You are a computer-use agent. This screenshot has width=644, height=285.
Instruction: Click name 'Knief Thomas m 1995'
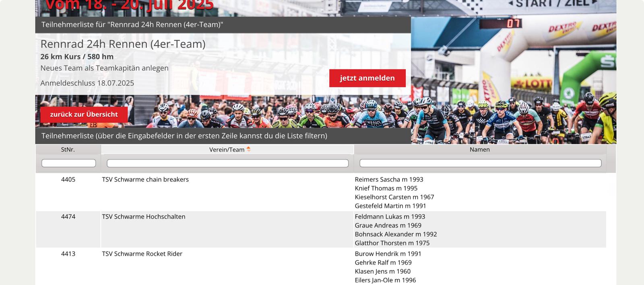click(x=386, y=188)
